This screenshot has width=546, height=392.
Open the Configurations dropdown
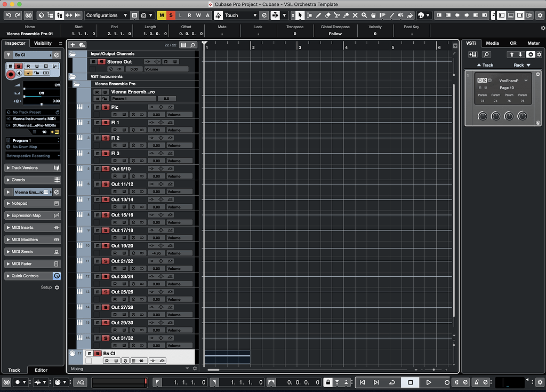tap(107, 15)
